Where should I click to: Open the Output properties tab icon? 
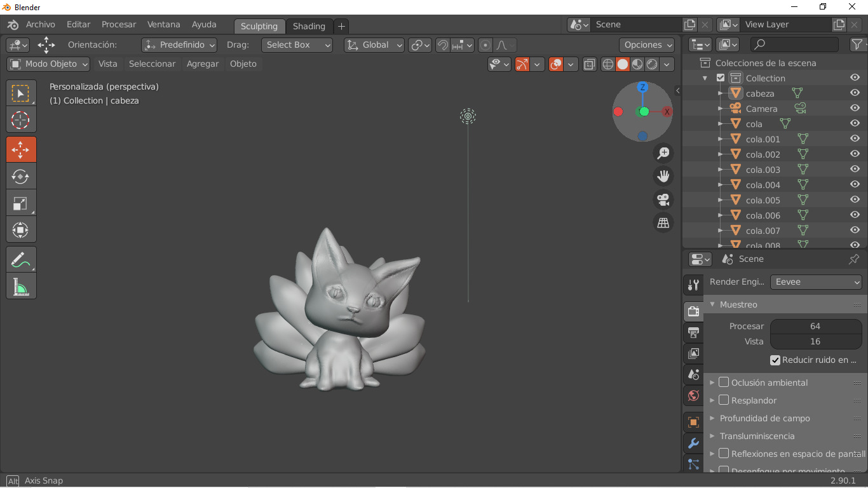[693, 332]
